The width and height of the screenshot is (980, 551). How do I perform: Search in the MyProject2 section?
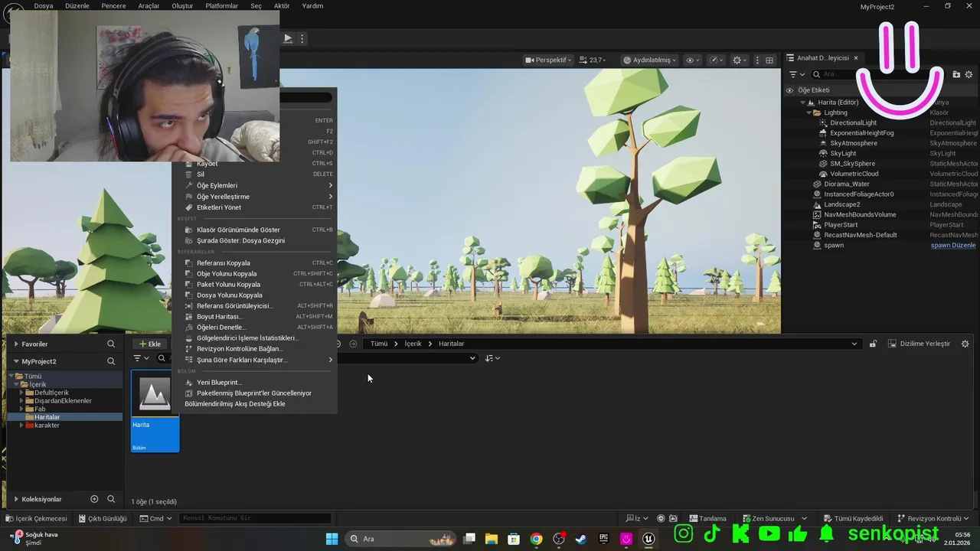[111, 361]
